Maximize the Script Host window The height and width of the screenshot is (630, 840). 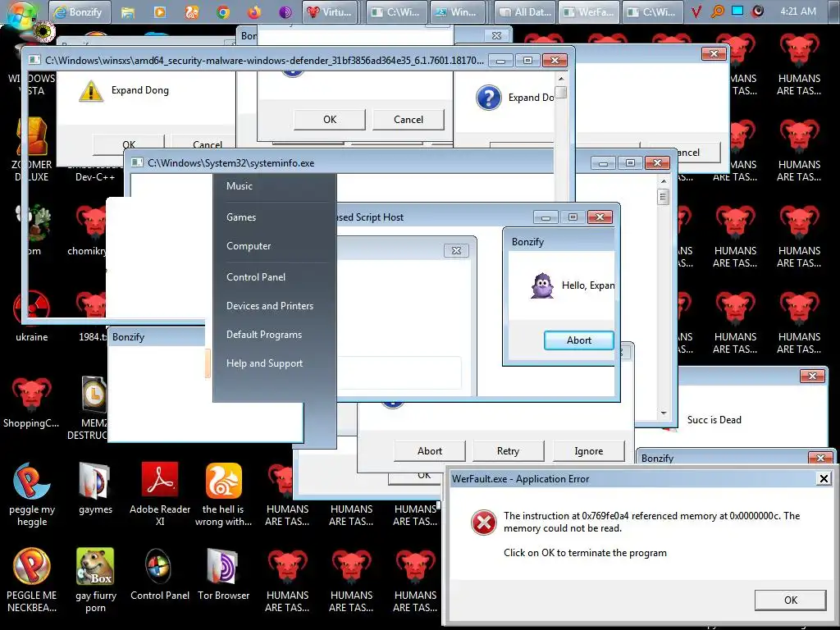pyautogui.click(x=573, y=217)
